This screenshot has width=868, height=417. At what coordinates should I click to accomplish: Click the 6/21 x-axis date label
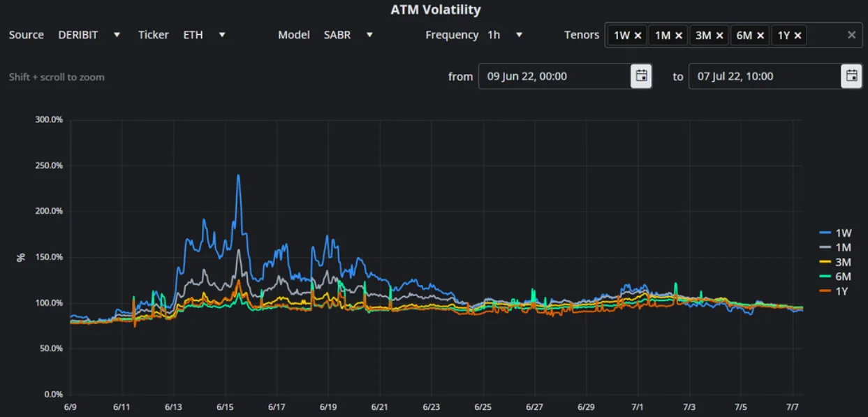(x=380, y=407)
